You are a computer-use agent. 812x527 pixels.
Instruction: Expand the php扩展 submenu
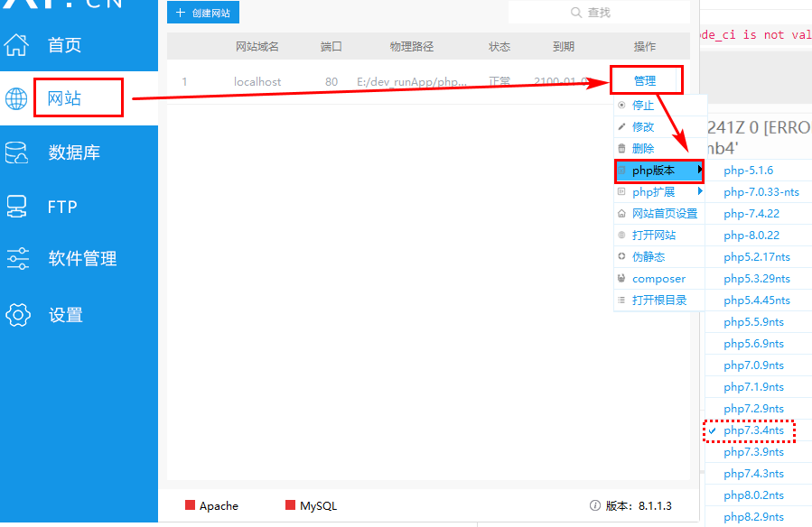659,192
